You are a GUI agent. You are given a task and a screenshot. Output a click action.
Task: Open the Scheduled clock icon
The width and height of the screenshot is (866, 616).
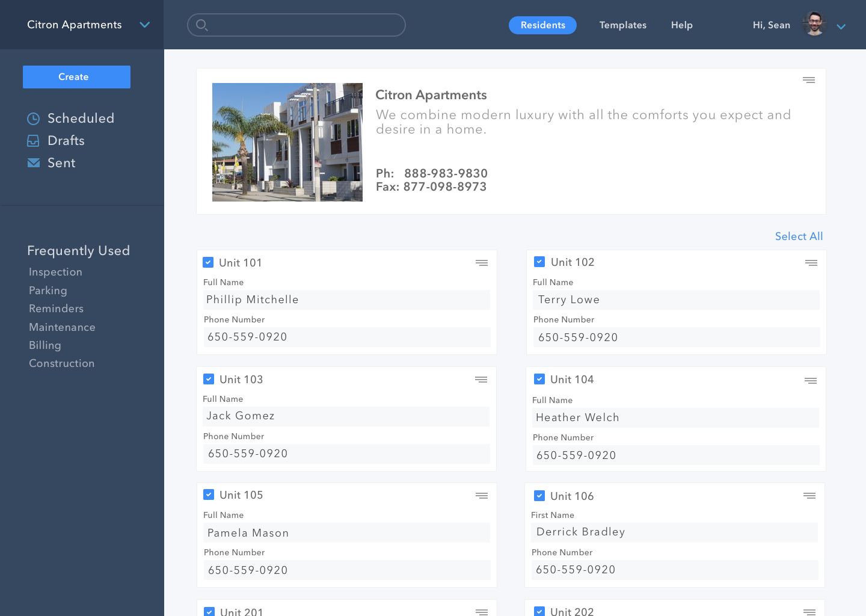pyautogui.click(x=34, y=119)
